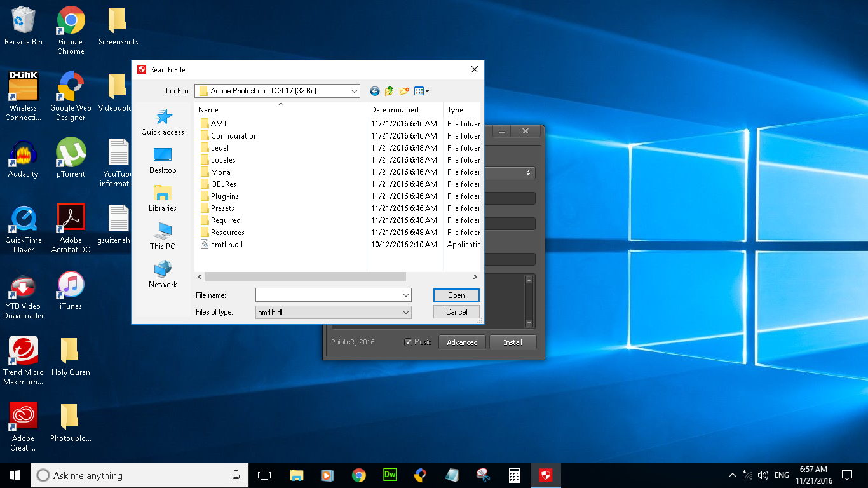Open the Windows Start menu
Screen dimensions: 868x488
15,475
